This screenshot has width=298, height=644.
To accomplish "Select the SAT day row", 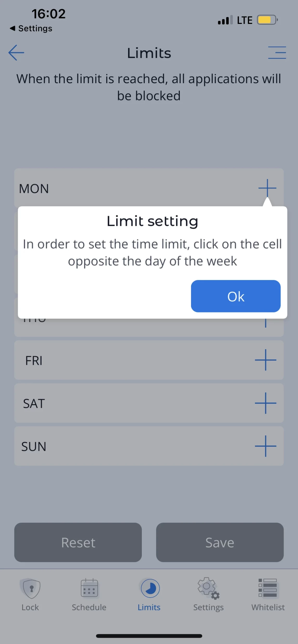I will click(130, 403).
